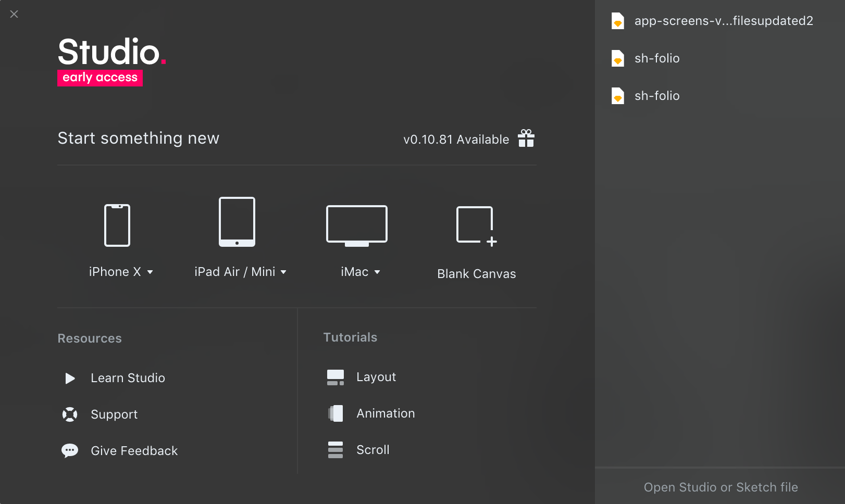This screenshot has width=845, height=504.
Task: Open the Give Feedback link
Action: coord(134,451)
